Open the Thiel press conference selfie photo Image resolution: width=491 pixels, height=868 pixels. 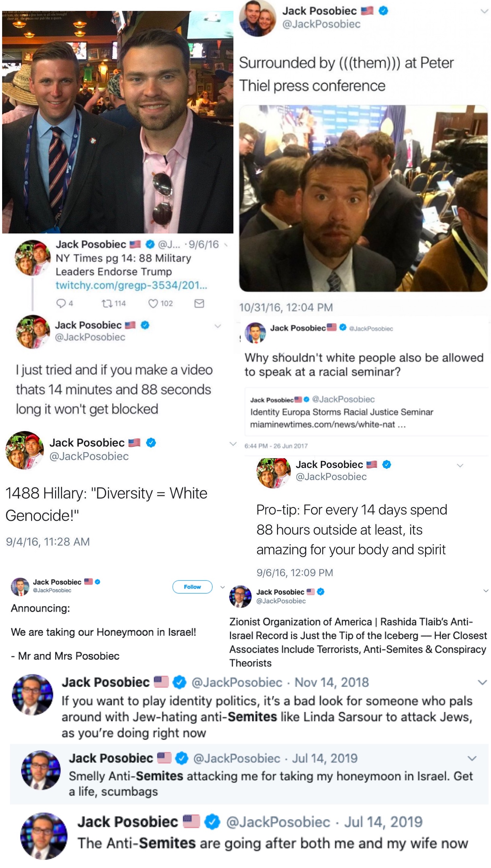click(x=363, y=198)
